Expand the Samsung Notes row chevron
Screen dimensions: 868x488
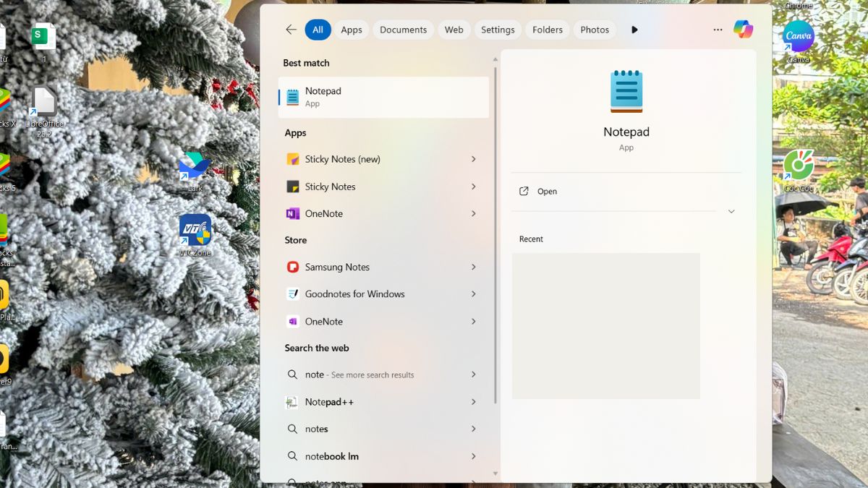(x=474, y=267)
